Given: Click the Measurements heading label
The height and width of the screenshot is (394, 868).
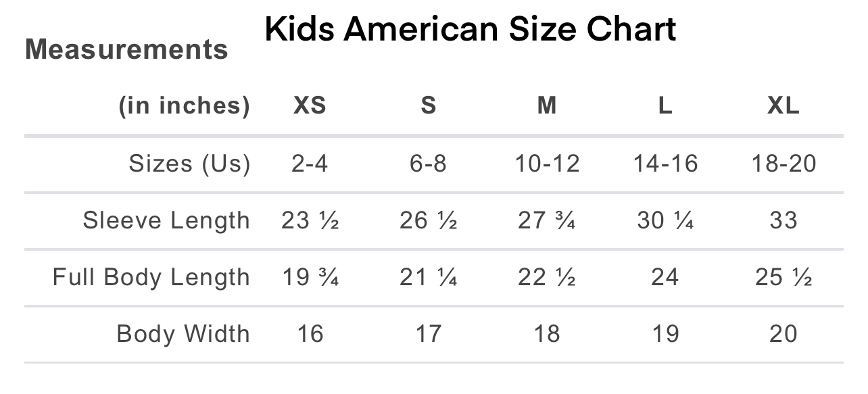Looking at the screenshot, I should [126, 50].
